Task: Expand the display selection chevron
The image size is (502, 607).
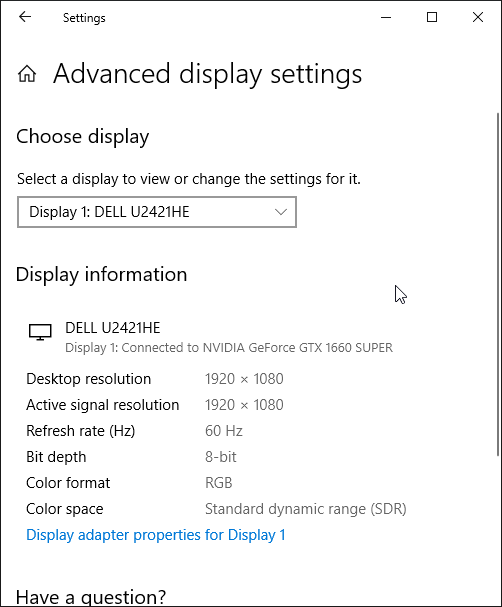Action: click(281, 212)
